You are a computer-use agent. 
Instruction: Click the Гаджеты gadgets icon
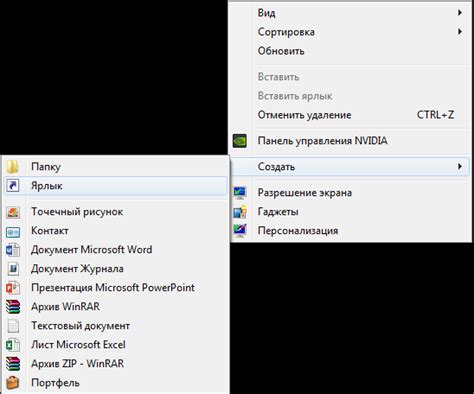[x=240, y=212]
